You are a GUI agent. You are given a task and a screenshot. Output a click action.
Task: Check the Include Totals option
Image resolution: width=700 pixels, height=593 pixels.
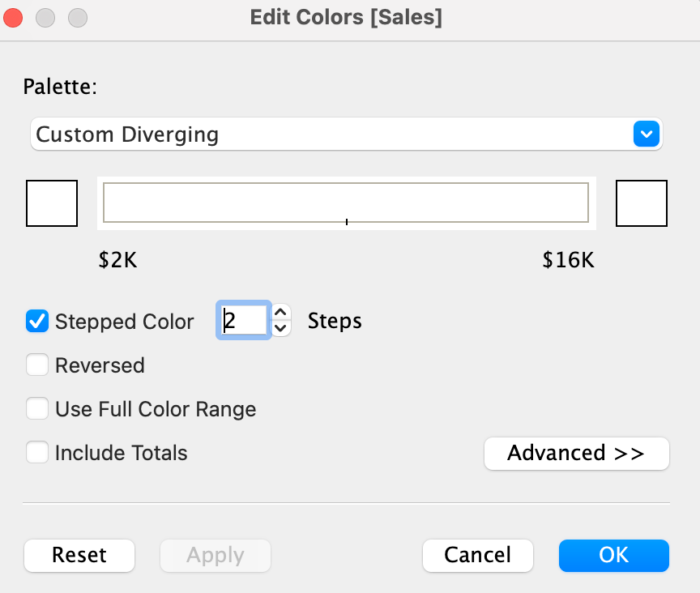[x=37, y=452]
